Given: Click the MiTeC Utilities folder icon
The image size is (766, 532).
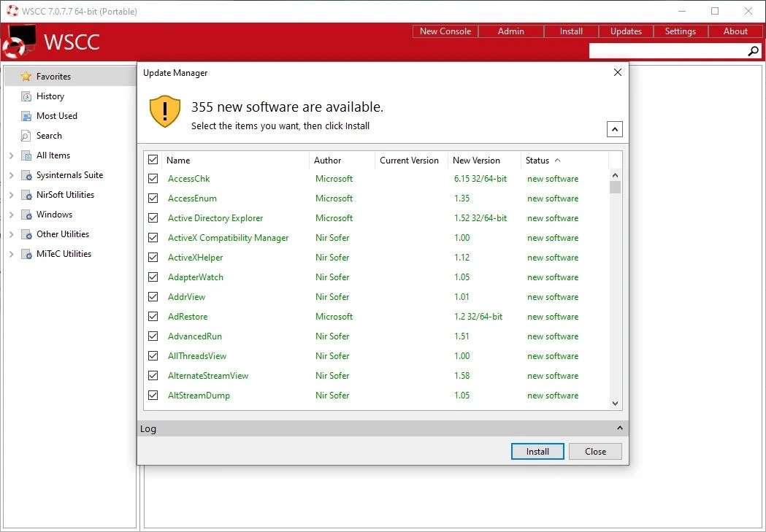Looking at the screenshot, I should point(26,254).
